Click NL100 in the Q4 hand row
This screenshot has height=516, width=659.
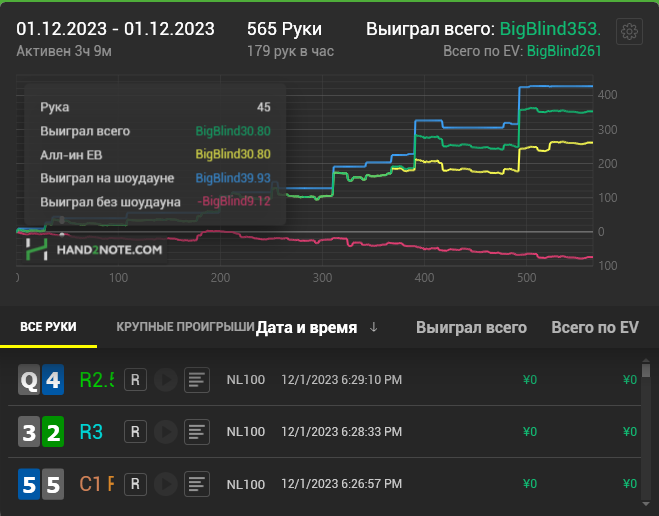tap(246, 380)
